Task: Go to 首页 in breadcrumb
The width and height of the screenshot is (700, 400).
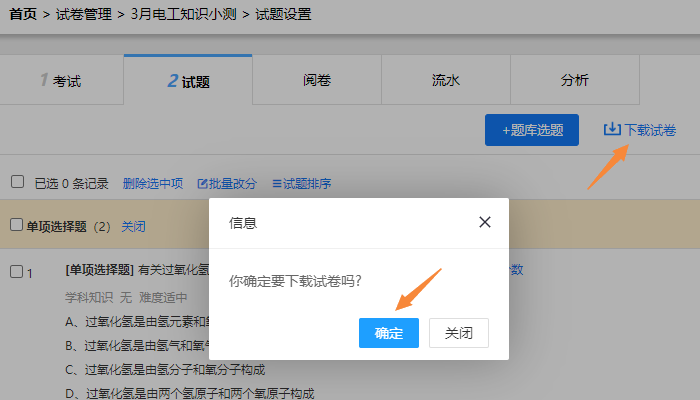Action: click(x=23, y=14)
